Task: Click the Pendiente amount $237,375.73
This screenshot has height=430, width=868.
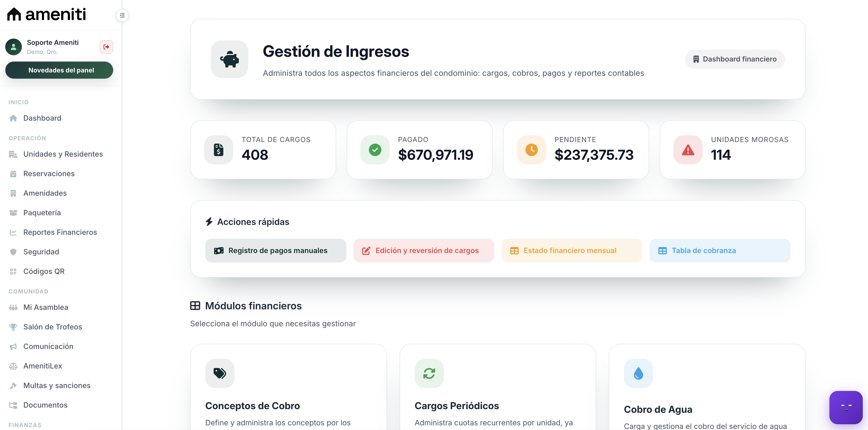Action: click(594, 155)
